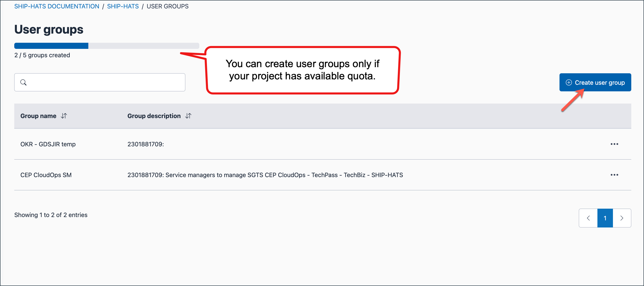Open more options for CEP CloudOps SM
644x286 pixels.
tap(614, 175)
